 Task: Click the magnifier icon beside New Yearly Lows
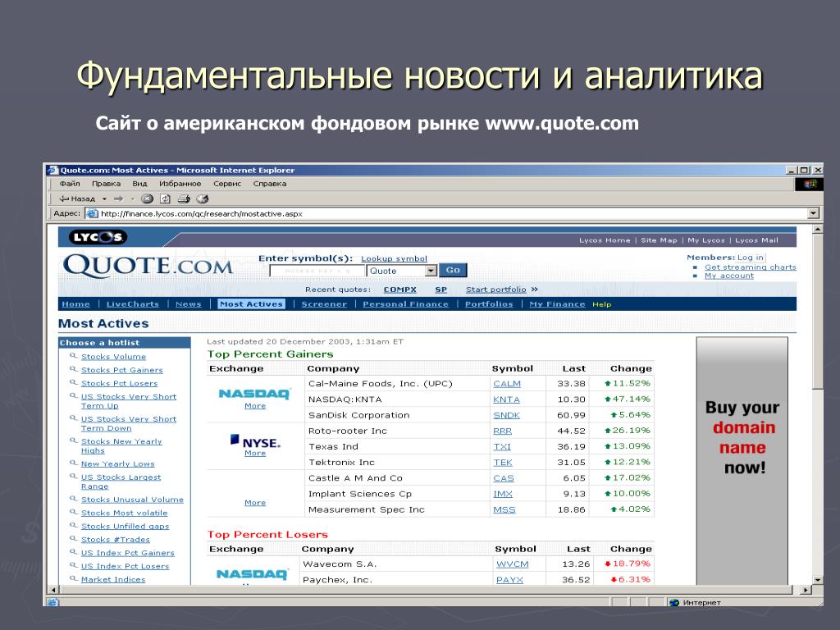pos(73,463)
